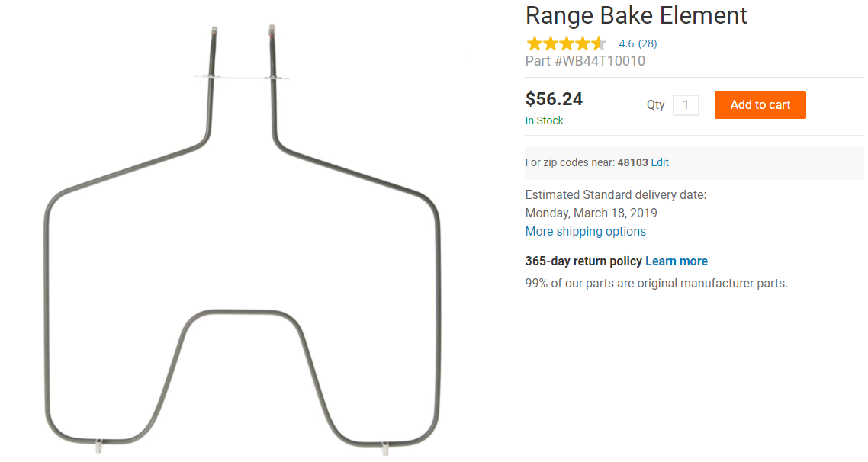This screenshot has width=868, height=462.
Task: Edit the zip code 48103
Action: [x=660, y=162]
